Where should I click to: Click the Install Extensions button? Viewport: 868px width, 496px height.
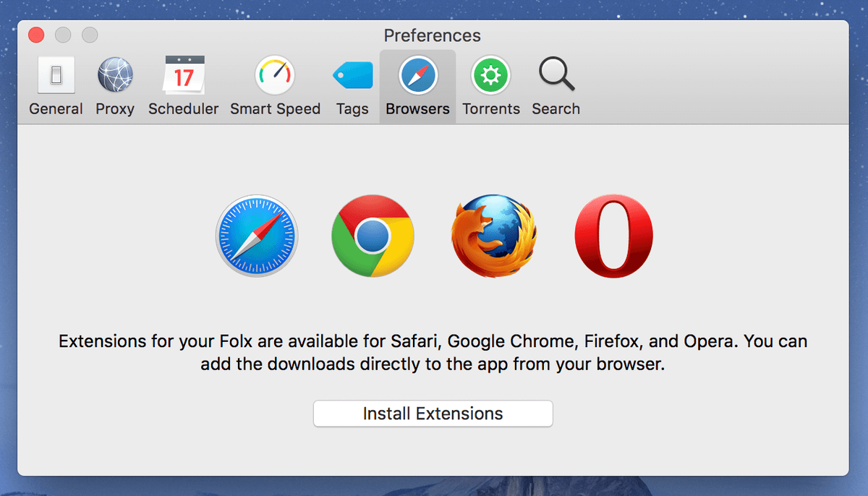click(433, 414)
